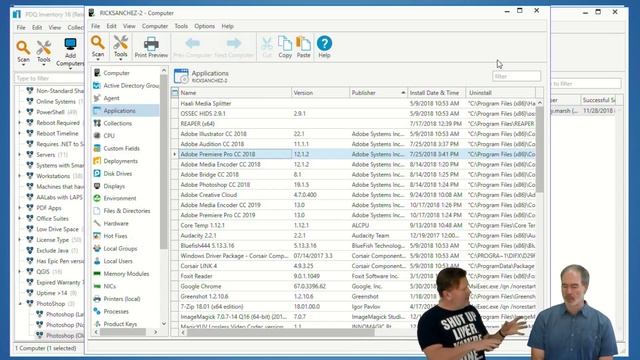Open the Help menu

(227, 26)
